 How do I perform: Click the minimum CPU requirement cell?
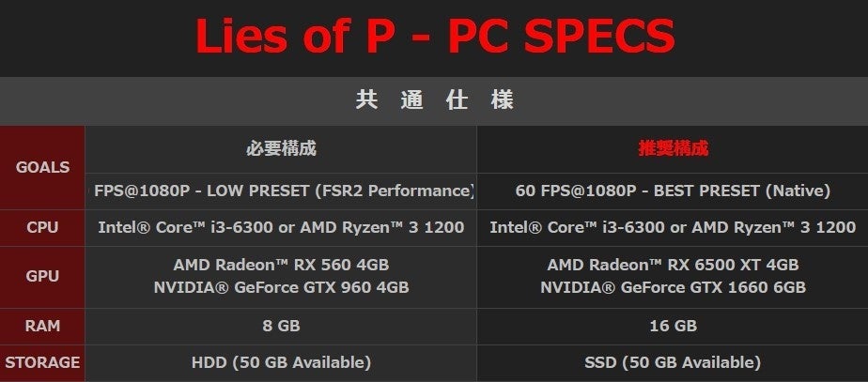pyautogui.click(x=281, y=226)
